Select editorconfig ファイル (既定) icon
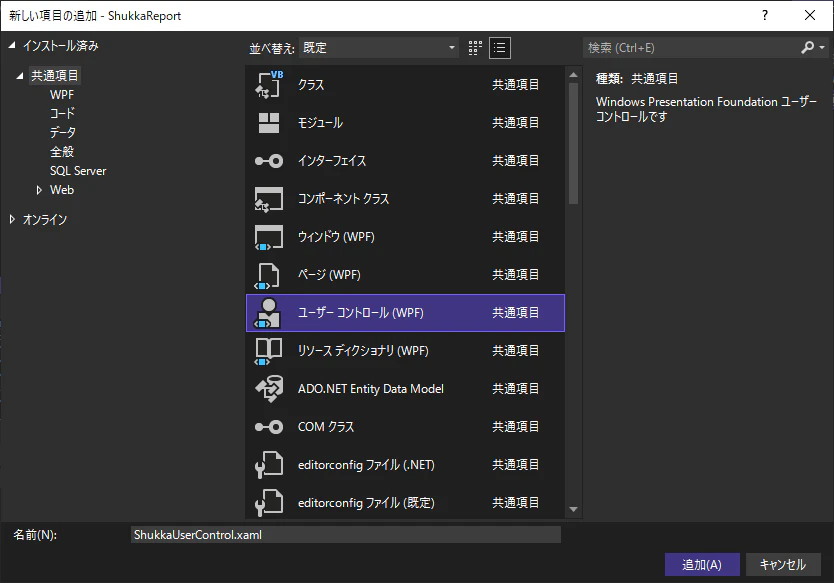 point(269,503)
